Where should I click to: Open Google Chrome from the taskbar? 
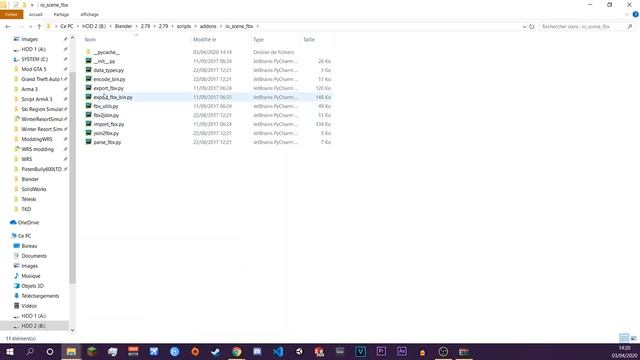click(236, 351)
